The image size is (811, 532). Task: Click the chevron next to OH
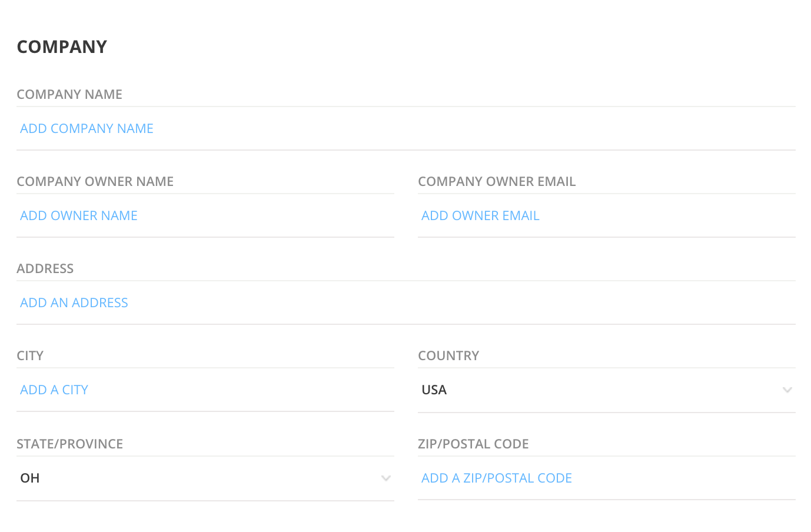click(x=386, y=478)
